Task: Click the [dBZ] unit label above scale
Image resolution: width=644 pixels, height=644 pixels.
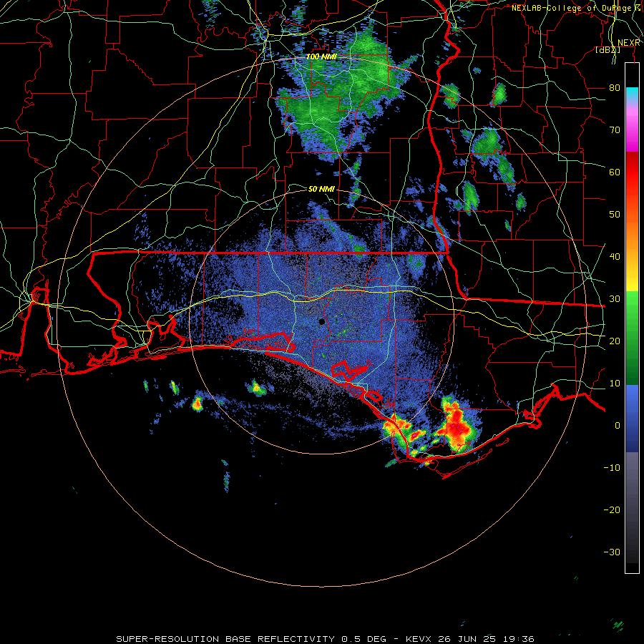Action: tap(608, 50)
